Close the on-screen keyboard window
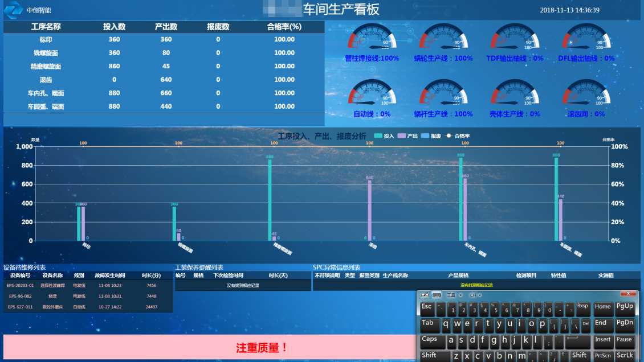Image resolution: width=644 pixels, height=362 pixels. point(628,294)
